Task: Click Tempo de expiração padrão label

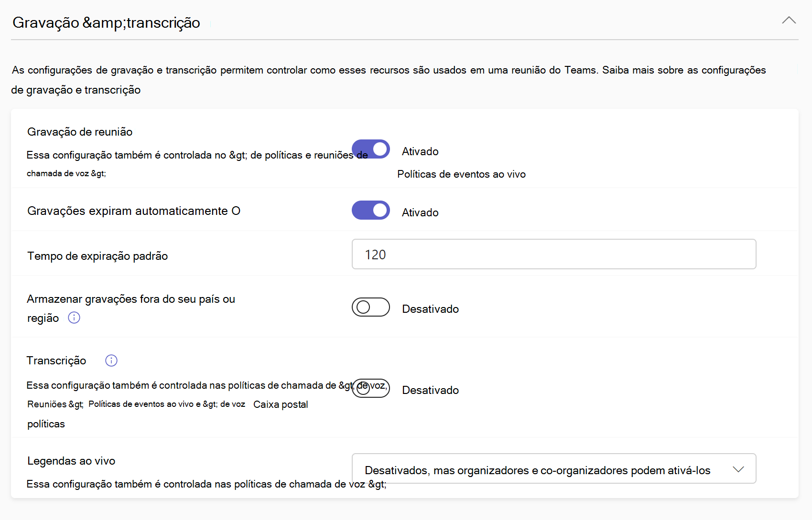Action: point(97,256)
